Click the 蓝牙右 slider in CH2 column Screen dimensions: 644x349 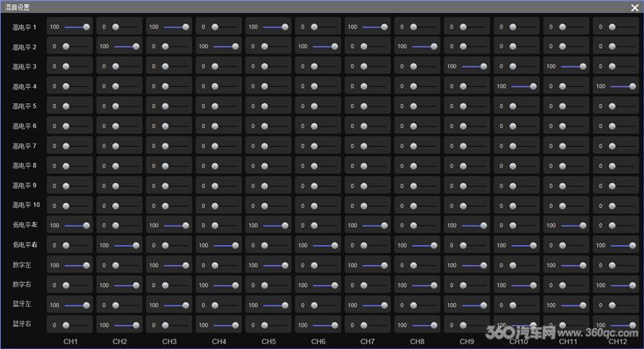[127, 325]
